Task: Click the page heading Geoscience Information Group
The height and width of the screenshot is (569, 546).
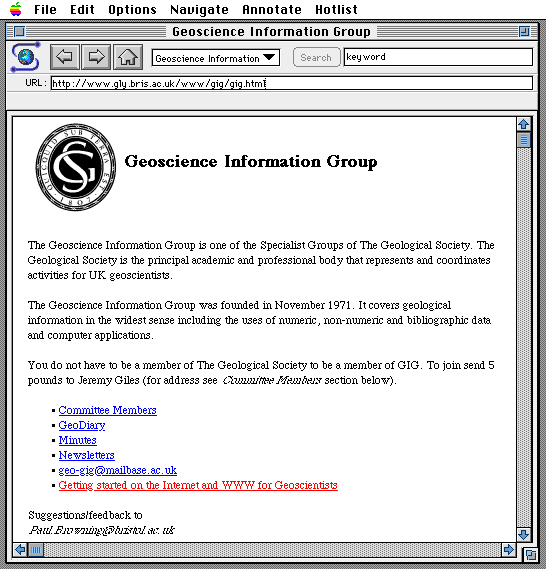Action: 251,161
